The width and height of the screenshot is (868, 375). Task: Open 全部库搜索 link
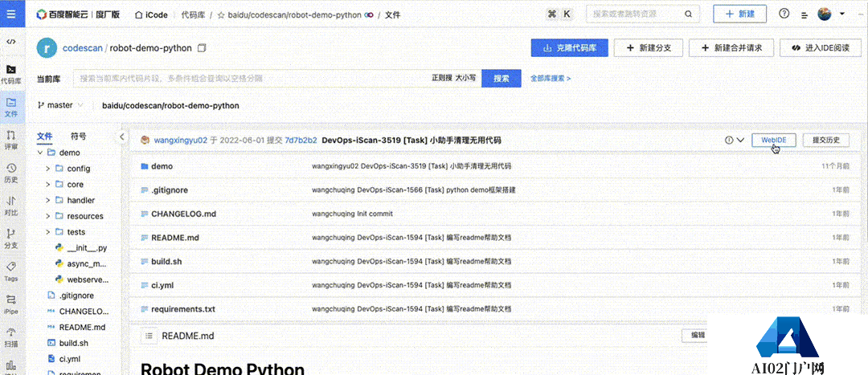click(551, 79)
